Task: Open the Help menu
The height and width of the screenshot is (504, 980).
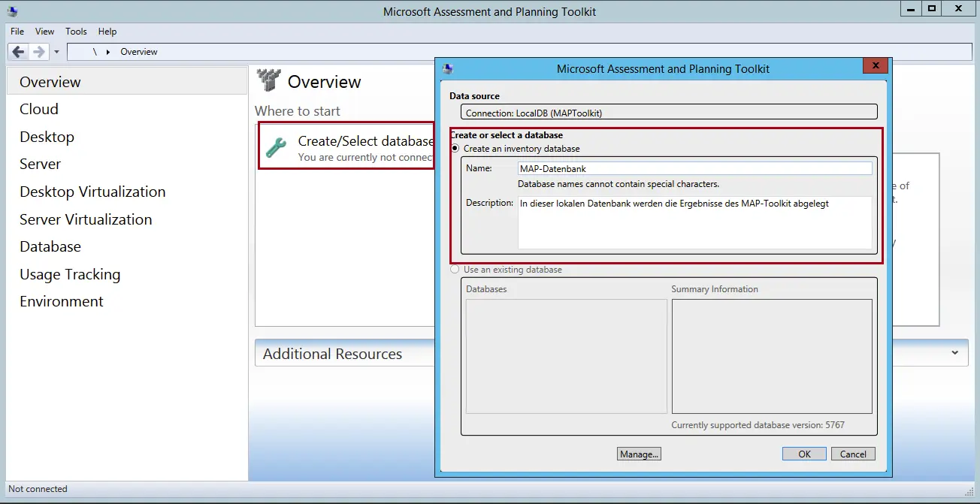Action: pyautogui.click(x=107, y=32)
